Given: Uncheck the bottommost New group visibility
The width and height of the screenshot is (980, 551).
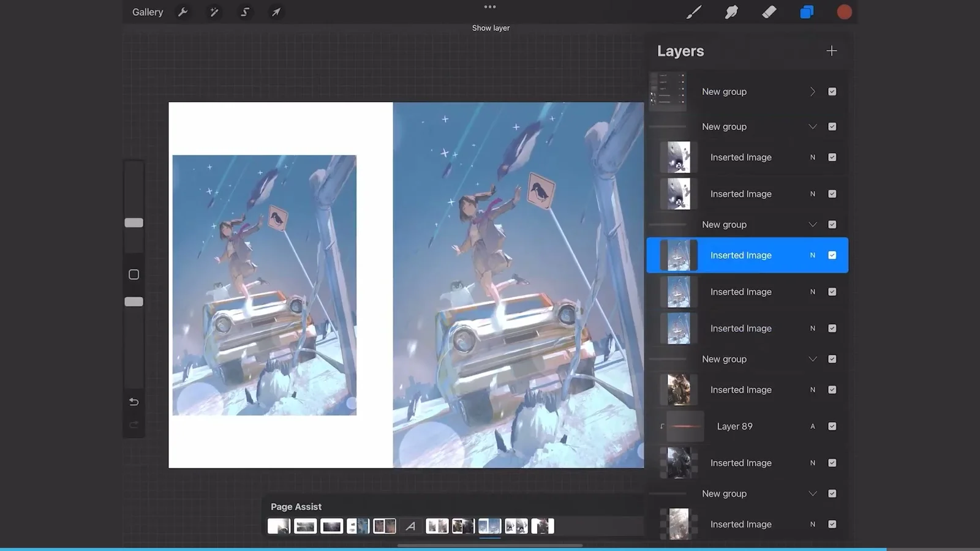Looking at the screenshot, I should click(x=832, y=494).
